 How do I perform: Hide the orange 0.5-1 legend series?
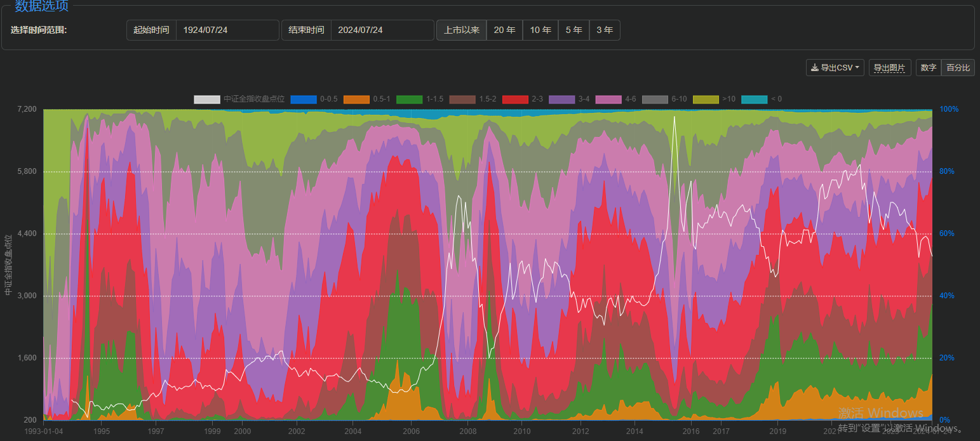(x=356, y=99)
